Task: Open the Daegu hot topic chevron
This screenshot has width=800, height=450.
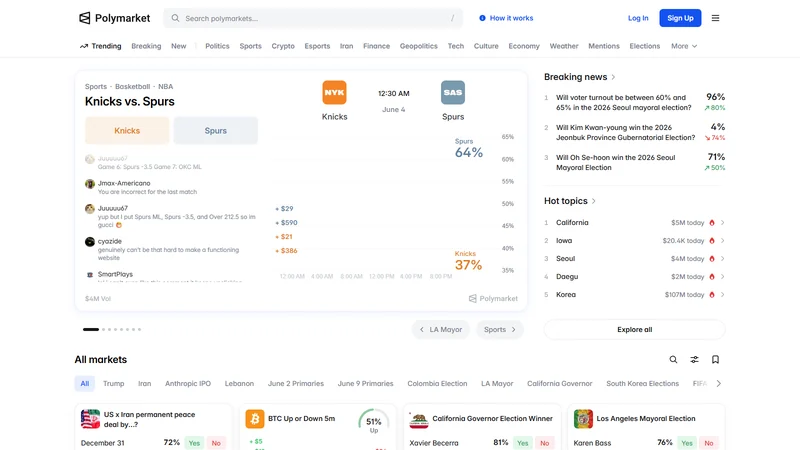Action: point(722,277)
